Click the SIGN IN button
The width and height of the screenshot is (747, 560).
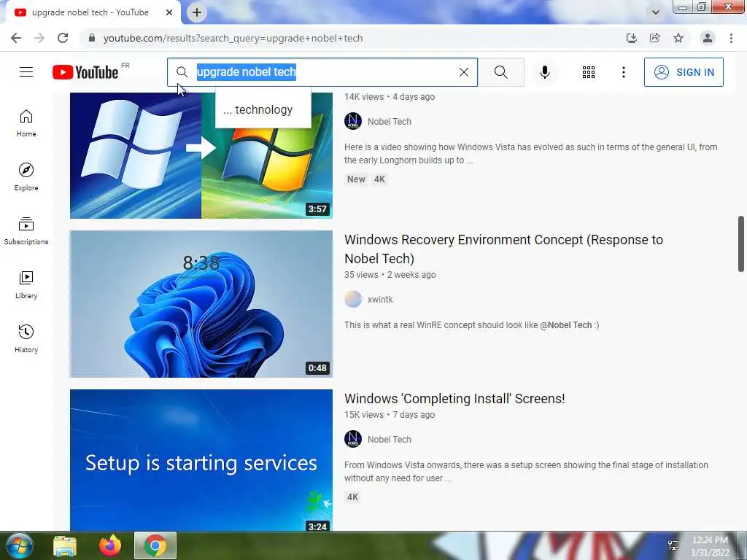point(684,72)
